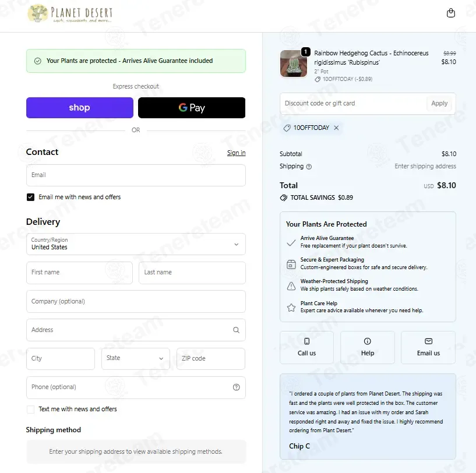
Task: Click the Sign in link
Action: click(236, 153)
